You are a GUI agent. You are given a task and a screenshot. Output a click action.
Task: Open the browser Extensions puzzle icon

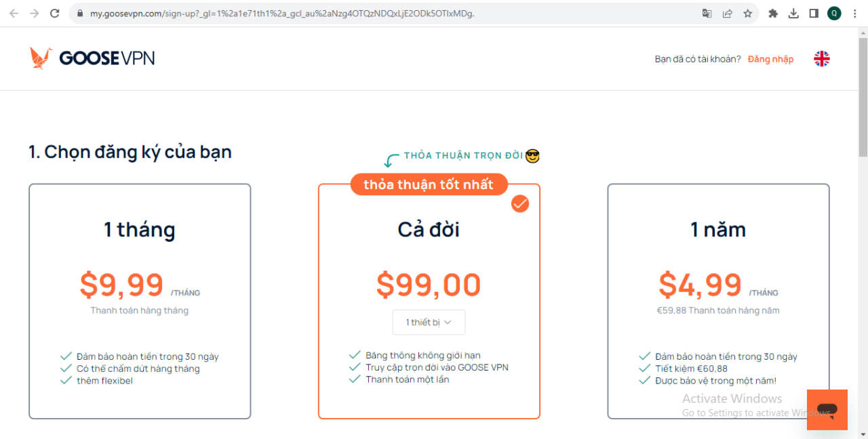coord(772,13)
